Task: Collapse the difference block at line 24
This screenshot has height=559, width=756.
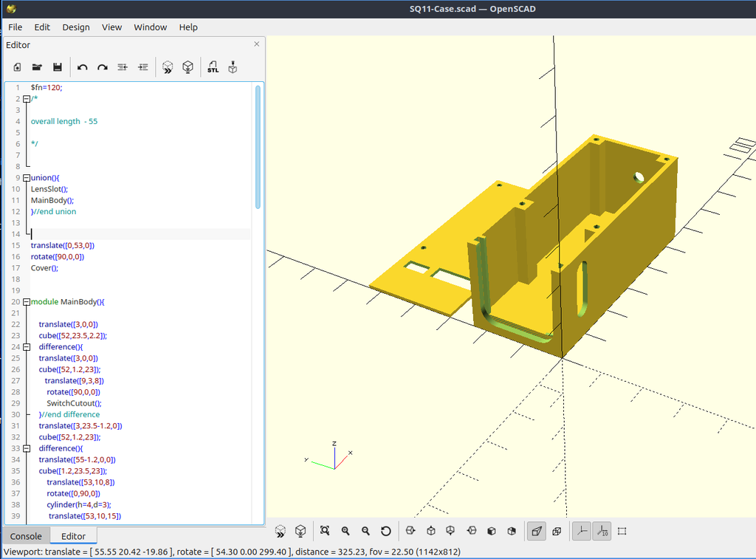Action: (27, 347)
